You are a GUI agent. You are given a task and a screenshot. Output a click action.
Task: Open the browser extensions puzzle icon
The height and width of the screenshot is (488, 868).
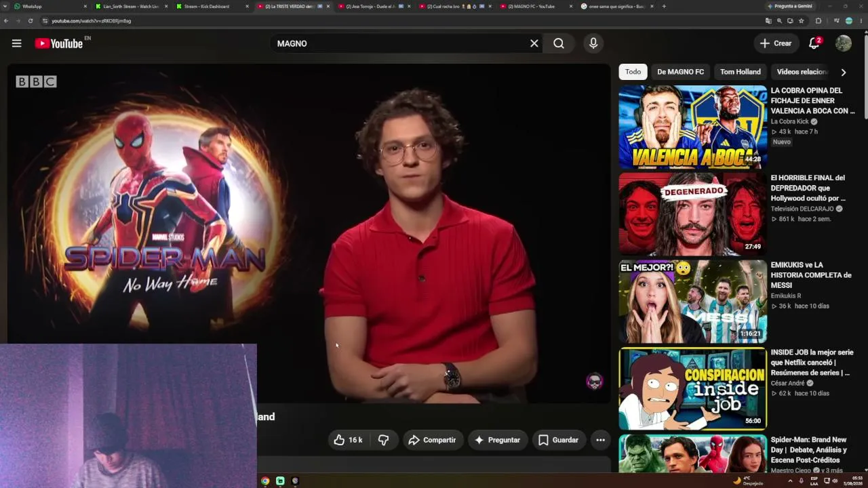(818, 21)
